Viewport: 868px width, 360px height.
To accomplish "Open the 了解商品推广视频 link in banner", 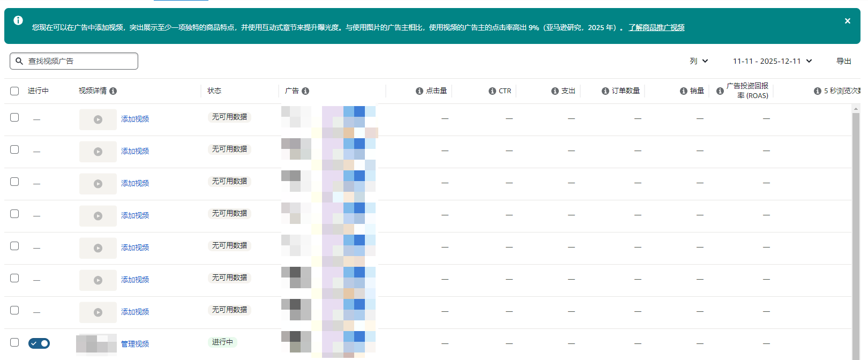I will coord(656,27).
